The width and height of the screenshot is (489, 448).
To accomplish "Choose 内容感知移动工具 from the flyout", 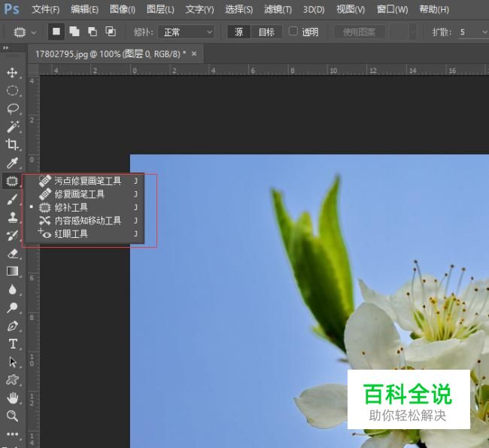I will tap(84, 221).
